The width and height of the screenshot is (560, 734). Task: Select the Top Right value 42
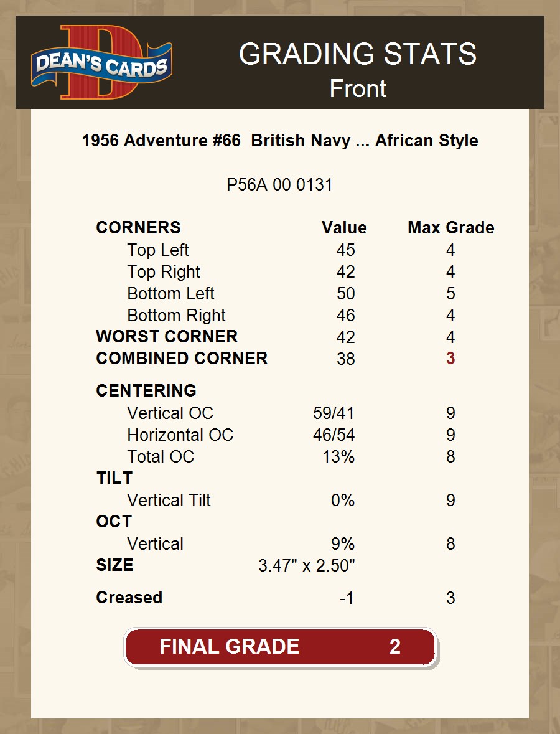point(345,272)
